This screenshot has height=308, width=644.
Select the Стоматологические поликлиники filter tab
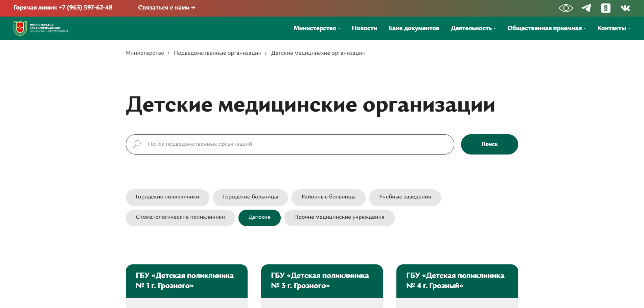(180, 218)
